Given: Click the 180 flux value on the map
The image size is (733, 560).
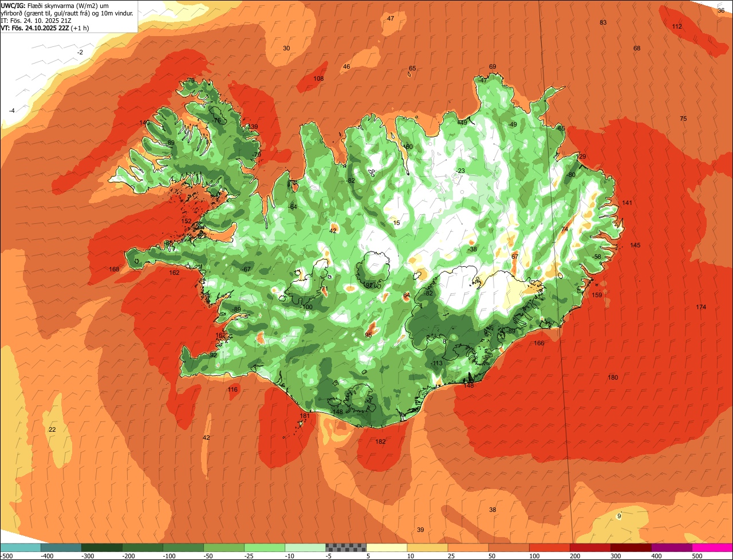Looking at the screenshot, I should click(x=613, y=377).
